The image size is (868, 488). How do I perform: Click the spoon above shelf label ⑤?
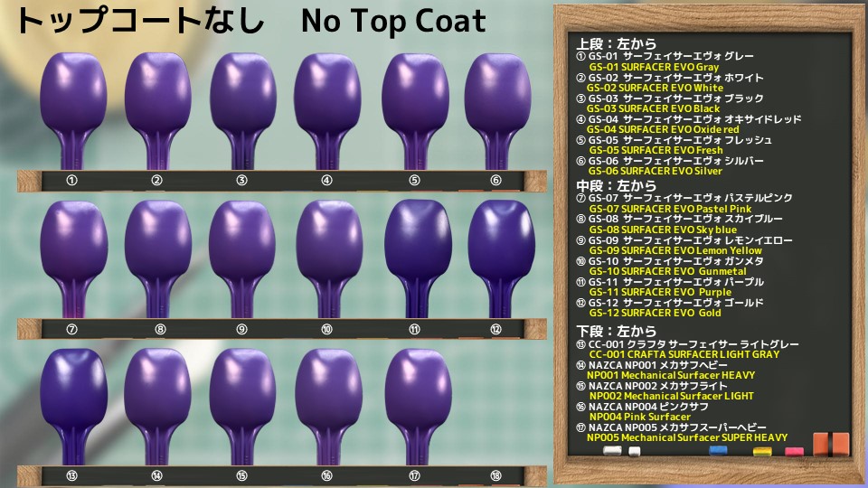(415, 110)
